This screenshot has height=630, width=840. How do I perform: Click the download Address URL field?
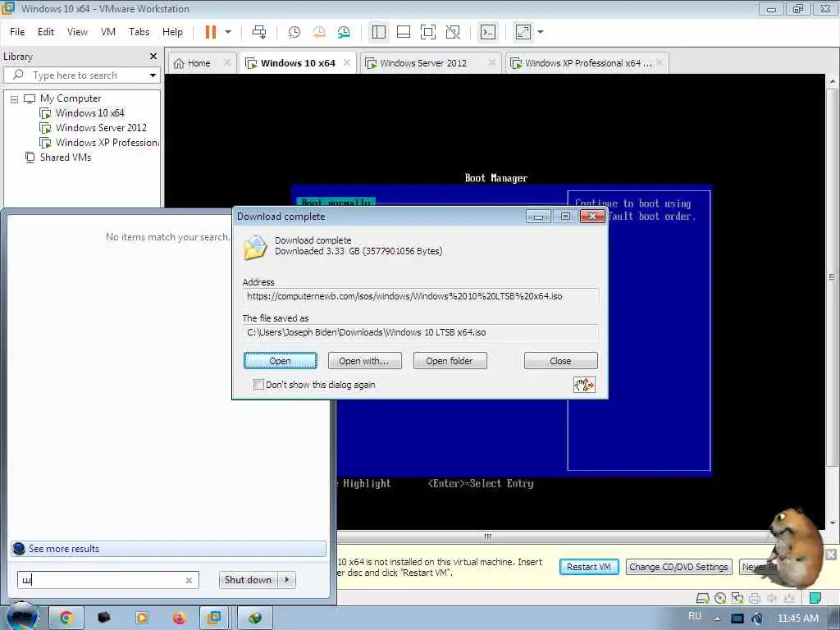pyautogui.click(x=421, y=296)
